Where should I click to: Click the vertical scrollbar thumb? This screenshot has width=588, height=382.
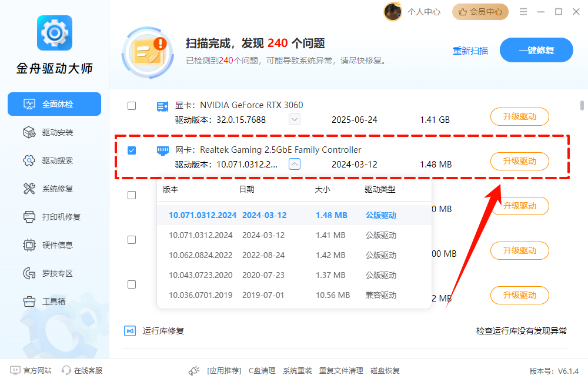click(x=582, y=105)
